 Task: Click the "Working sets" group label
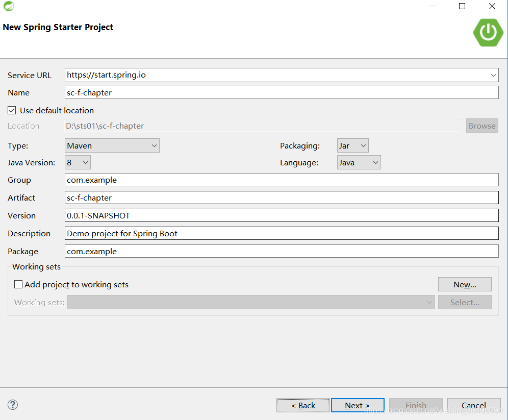pos(36,267)
